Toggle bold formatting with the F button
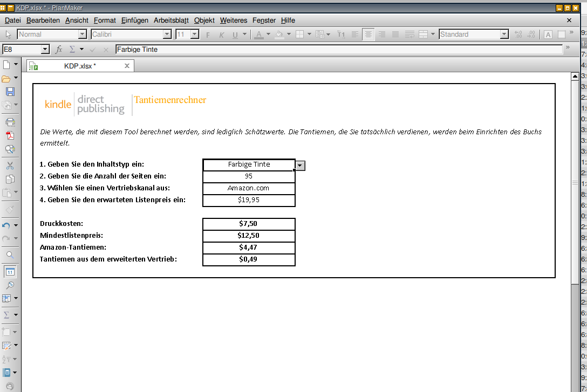The width and height of the screenshot is (587, 392). (x=208, y=35)
